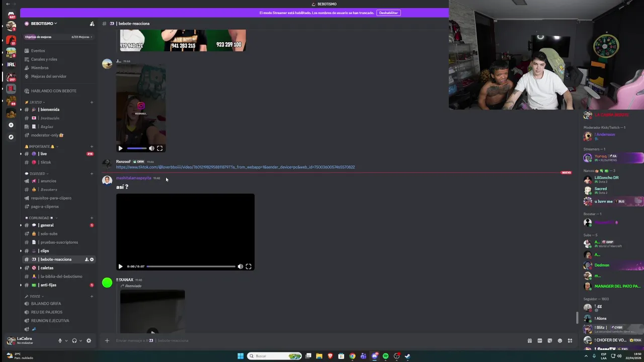Screen dimensions: 644x362
Task: Play the first video with Instagram logo
Action: 120,148
